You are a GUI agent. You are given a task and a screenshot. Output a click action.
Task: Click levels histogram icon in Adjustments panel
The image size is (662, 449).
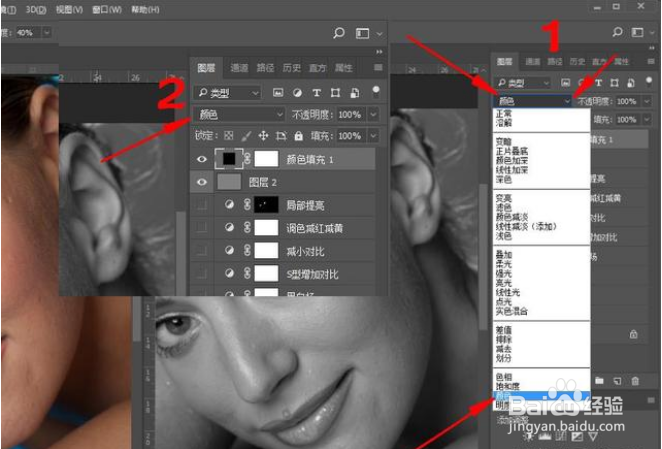(x=545, y=436)
